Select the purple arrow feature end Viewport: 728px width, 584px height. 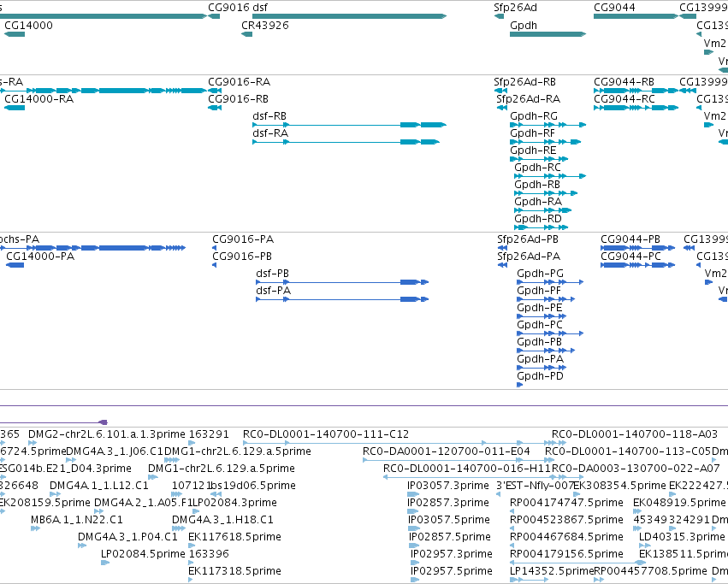pyautogui.click(x=104, y=422)
